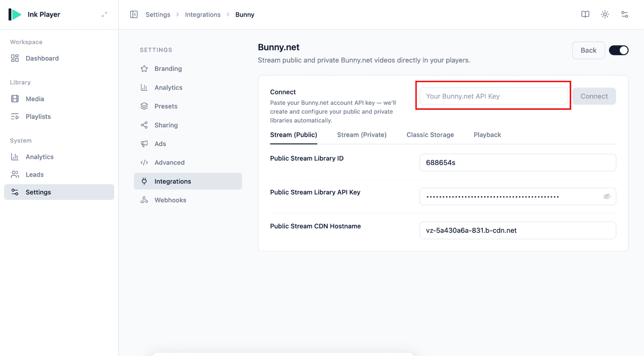Switch theme with the sun icon
644x356 pixels.
[605, 15]
